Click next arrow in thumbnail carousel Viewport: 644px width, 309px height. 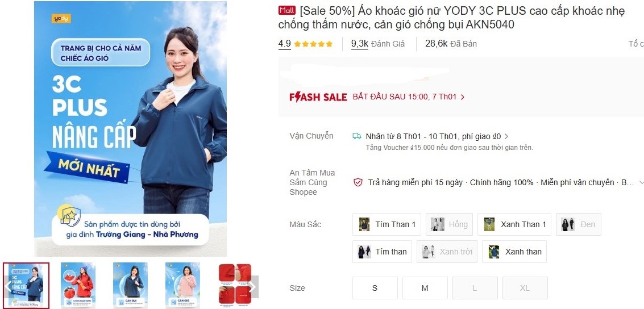pyautogui.click(x=252, y=286)
